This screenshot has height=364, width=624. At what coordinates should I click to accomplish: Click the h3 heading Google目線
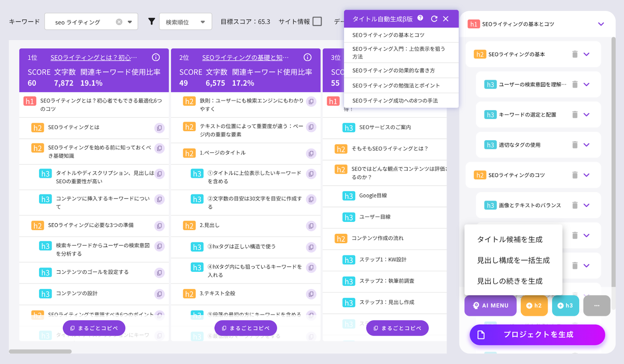pos(373,196)
